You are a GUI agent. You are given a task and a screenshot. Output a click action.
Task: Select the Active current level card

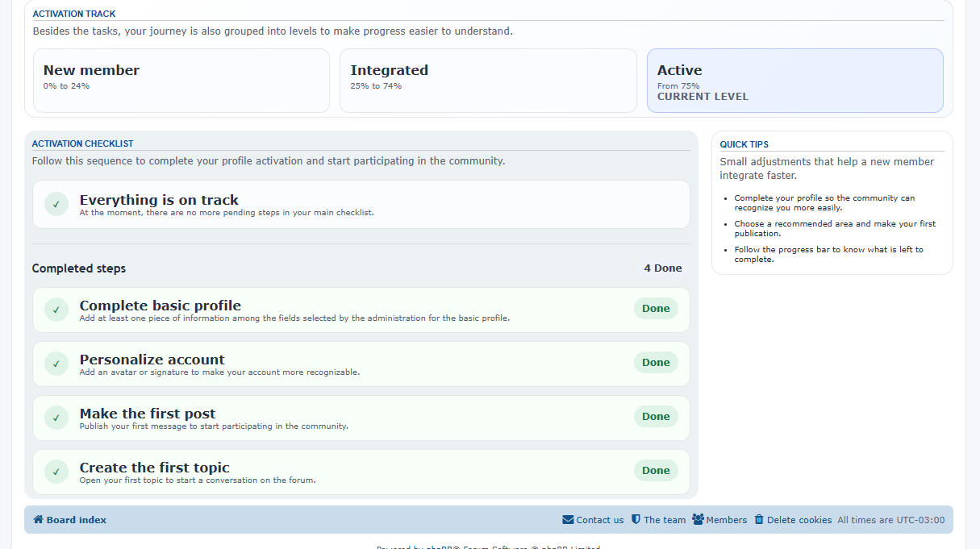coord(794,81)
